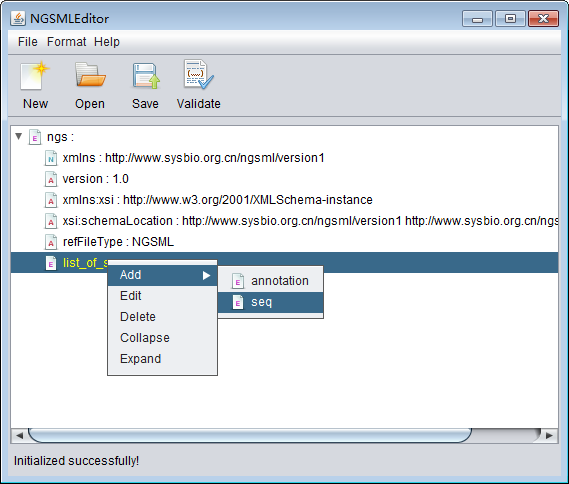This screenshot has height=484, width=569.
Task: Open a file with the Open folder icon
Action: pos(90,75)
